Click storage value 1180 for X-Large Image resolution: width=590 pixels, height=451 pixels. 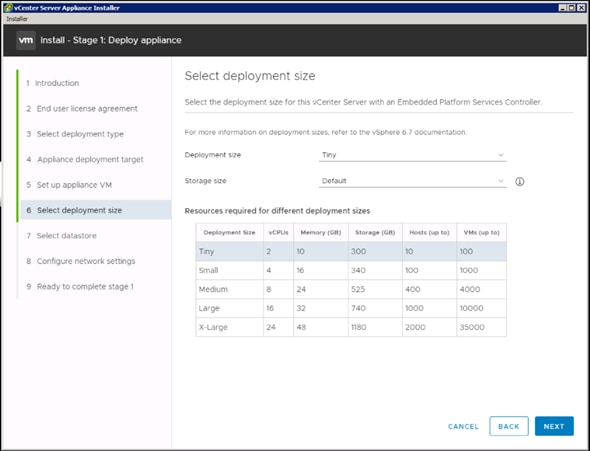click(359, 327)
